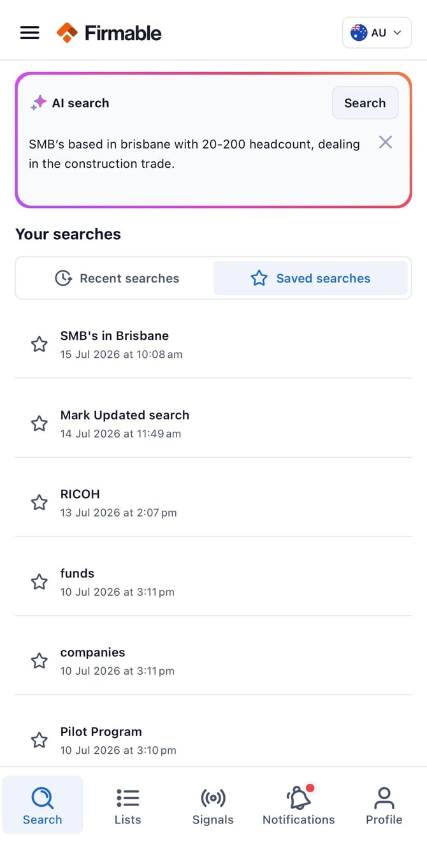427x868 pixels.
Task: View Notifications with bell icon
Action: pyautogui.click(x=298, y=805)
